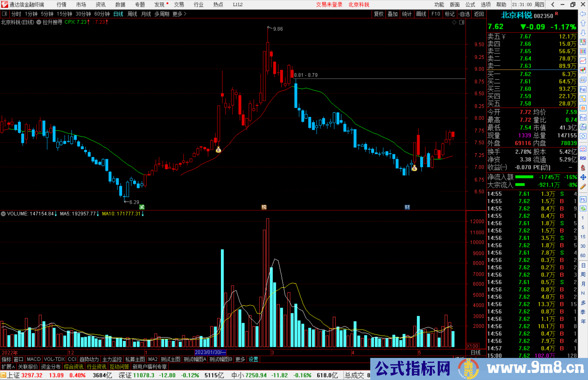Expand the 扩展 panel arrow
The height and width of the screenshot is (380, 588).
(8, 367)
